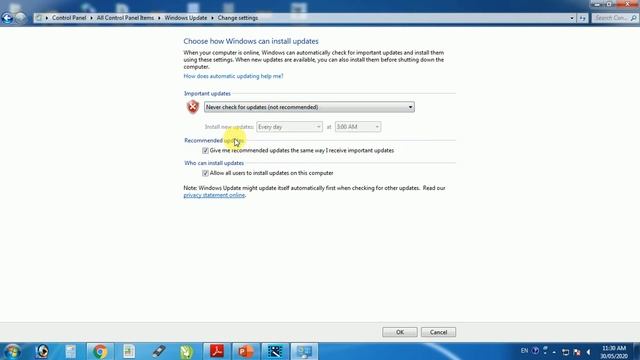Click the help question-mark tray icon
This screenshot has height=360, width=640.
535,351
